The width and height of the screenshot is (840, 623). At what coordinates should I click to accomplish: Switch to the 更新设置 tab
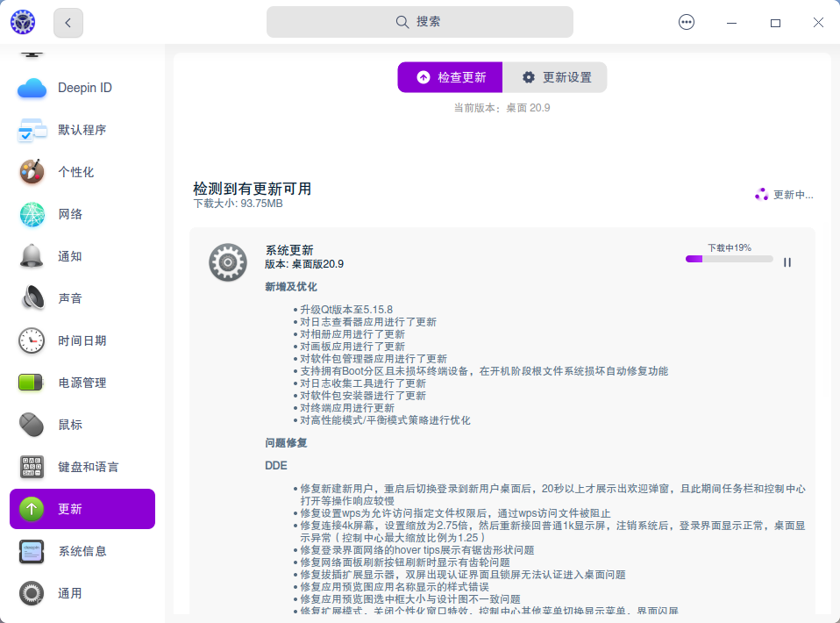[555, 77]
